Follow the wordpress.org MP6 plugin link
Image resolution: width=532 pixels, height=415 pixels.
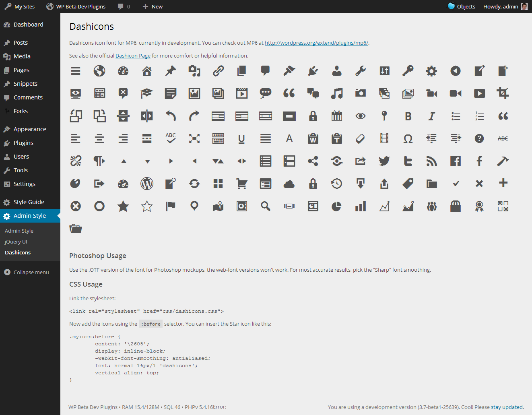[x=316, y=43]
